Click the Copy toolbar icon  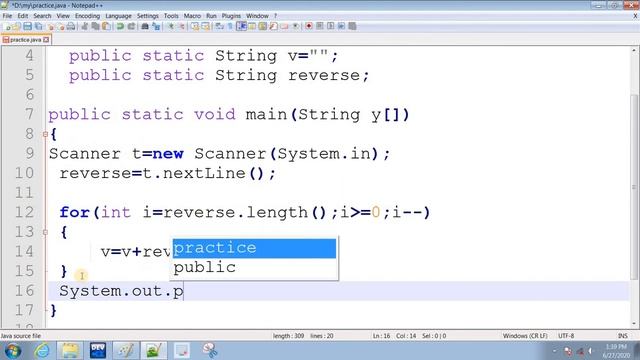[x=95, y=27]
